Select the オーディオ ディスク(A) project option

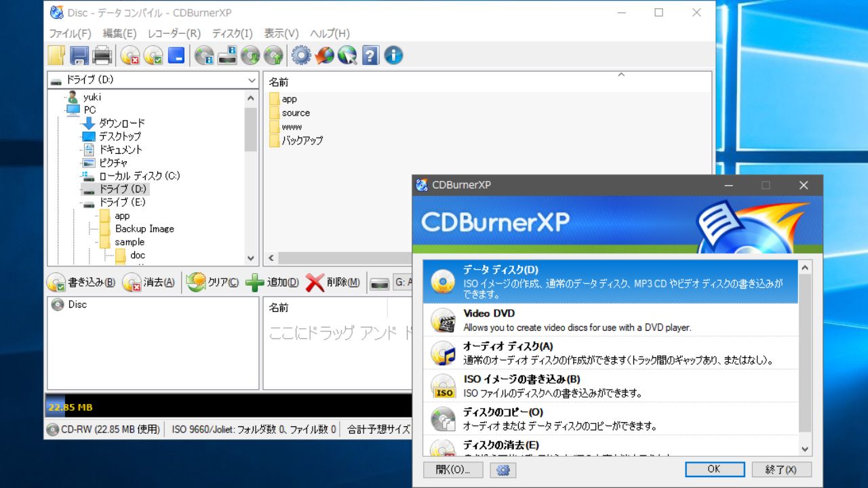coord(610,353)
